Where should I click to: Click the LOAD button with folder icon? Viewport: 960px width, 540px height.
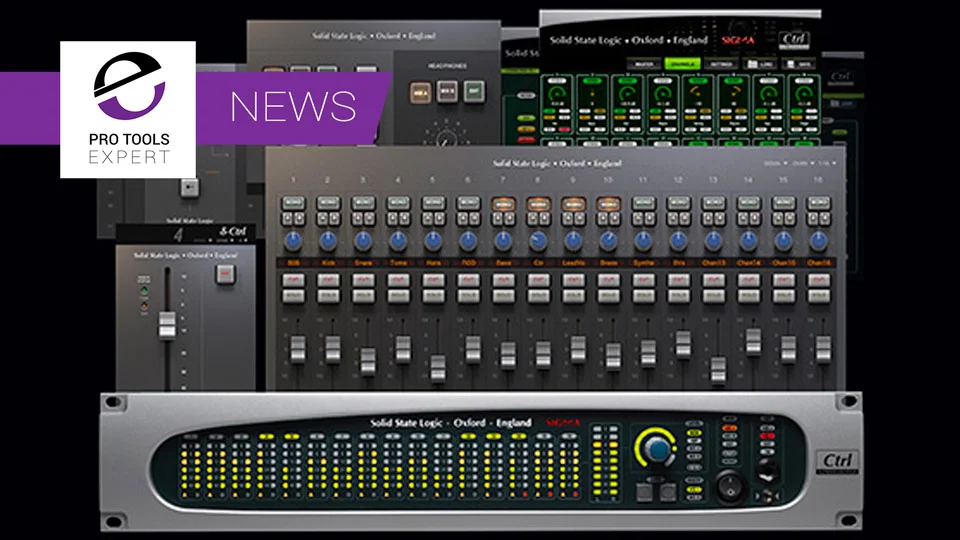point(759,64)
